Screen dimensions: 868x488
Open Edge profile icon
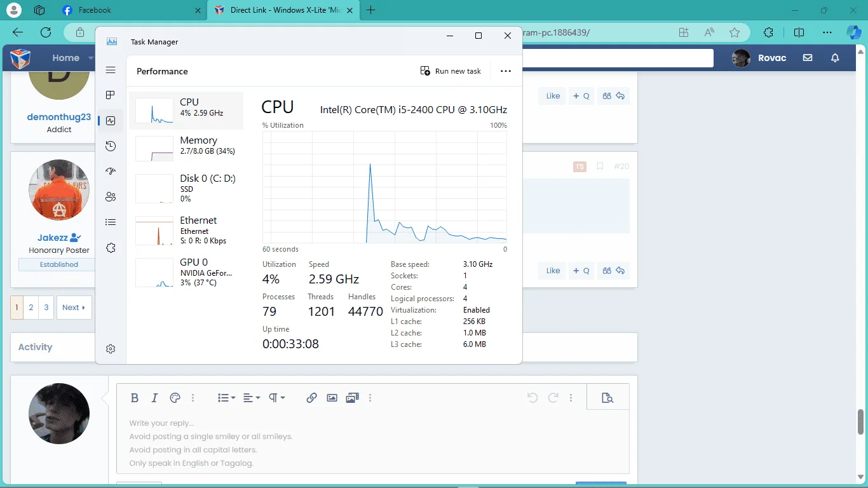coord(14,10)
